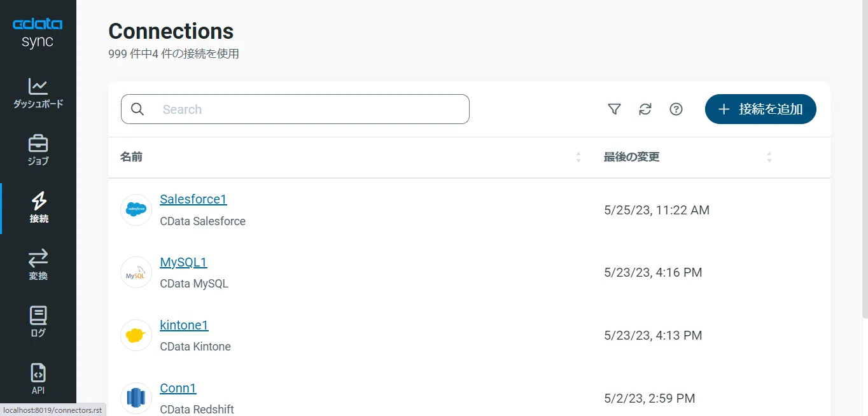Open the help question mark icon
The height and width of the screenshot is (416, 868).
[676, 109]
